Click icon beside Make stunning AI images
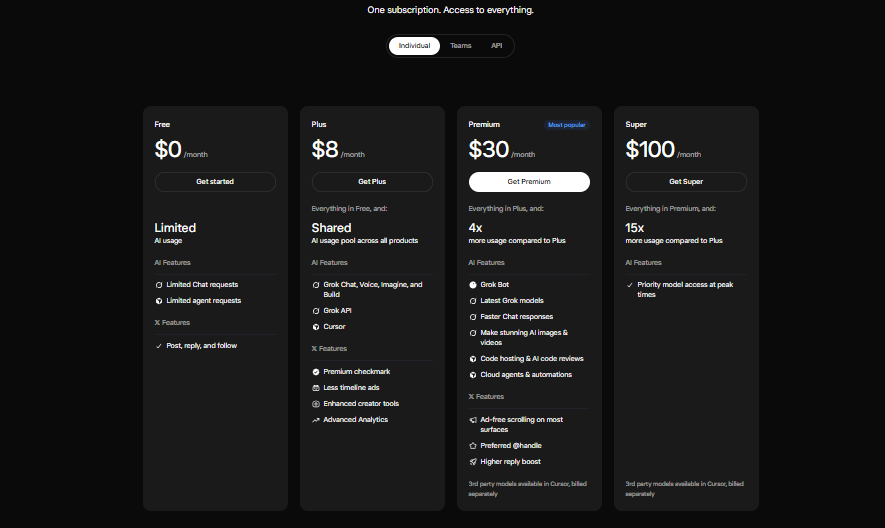 click(x=472, y=333)
